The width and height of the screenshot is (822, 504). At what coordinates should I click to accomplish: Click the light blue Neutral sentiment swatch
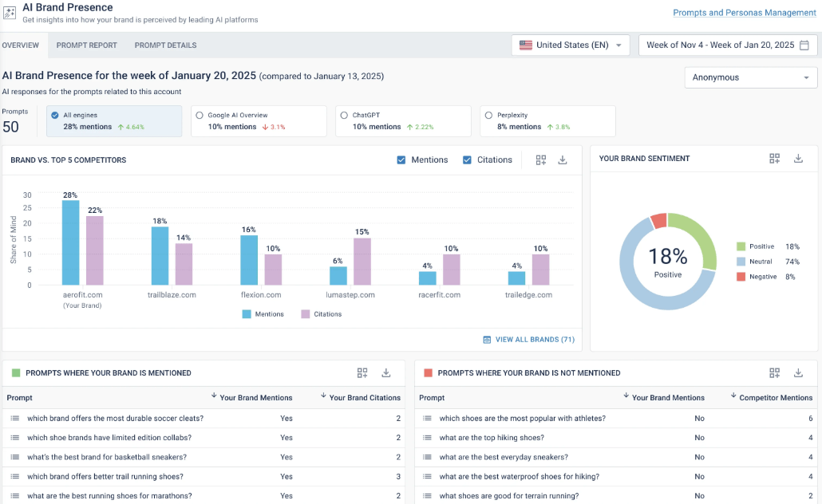coord(741,262)
